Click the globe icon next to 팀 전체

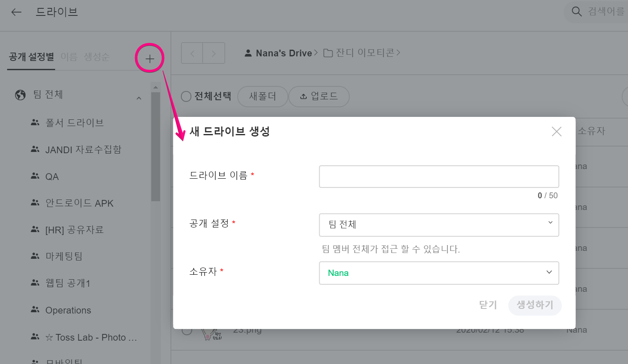[x=20, y=95]
